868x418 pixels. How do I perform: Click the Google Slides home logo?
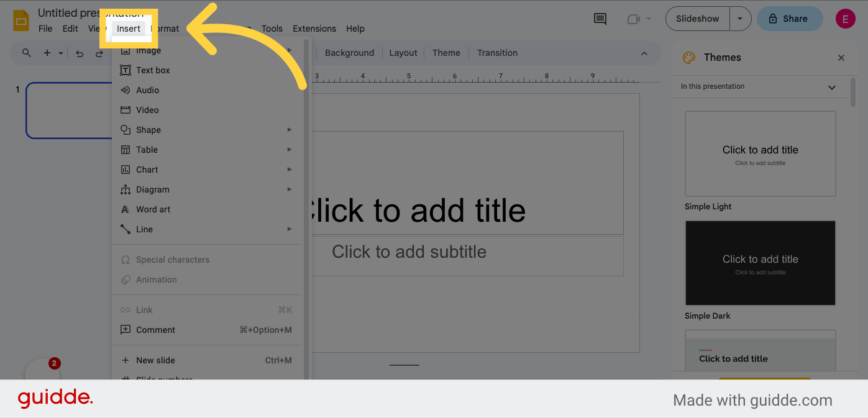(x=21, y=20)
